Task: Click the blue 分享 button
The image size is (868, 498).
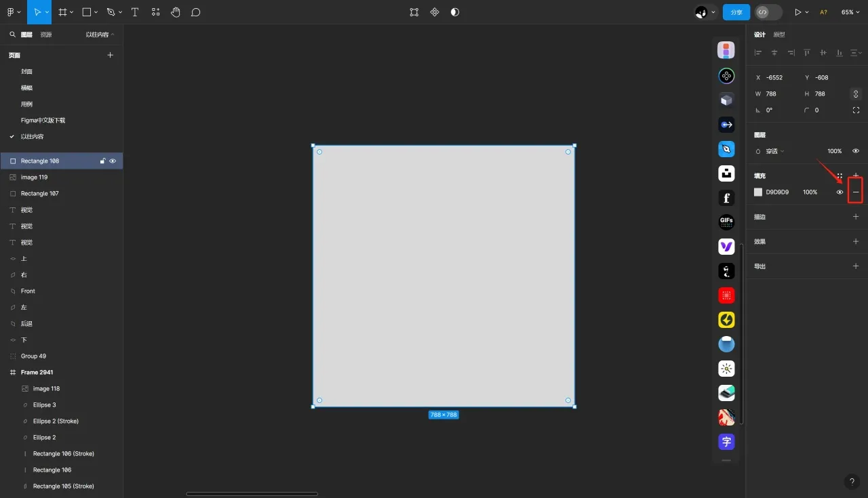Action: [736, 12]
